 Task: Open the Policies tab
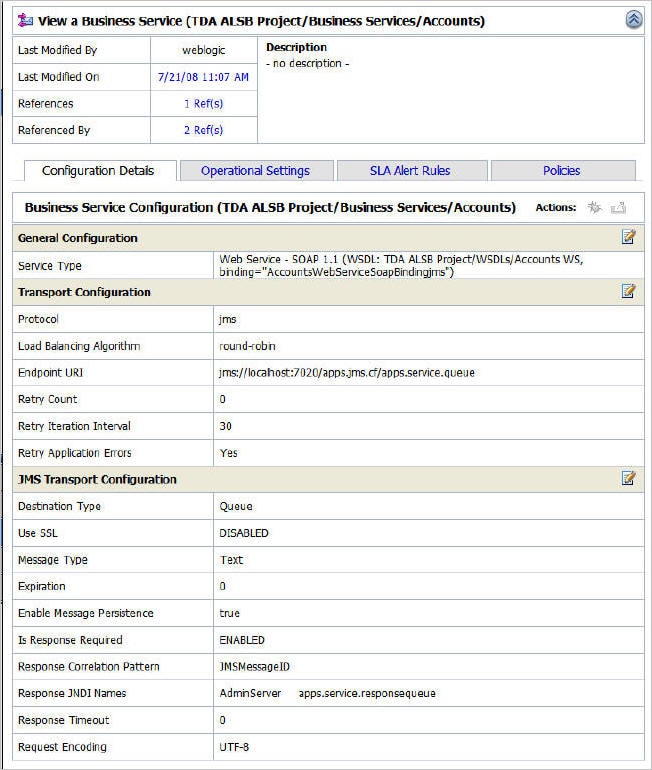(x=562, y=170)
